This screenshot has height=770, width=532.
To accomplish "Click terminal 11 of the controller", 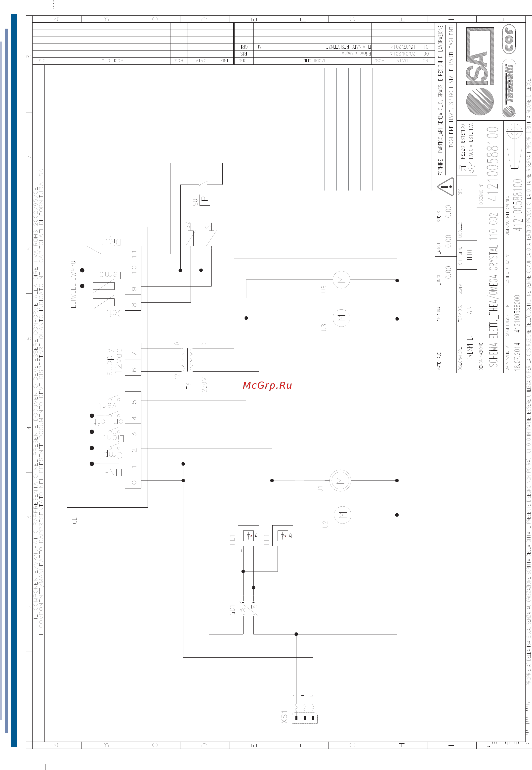I will pyautogui.click(x=133, y=254).
